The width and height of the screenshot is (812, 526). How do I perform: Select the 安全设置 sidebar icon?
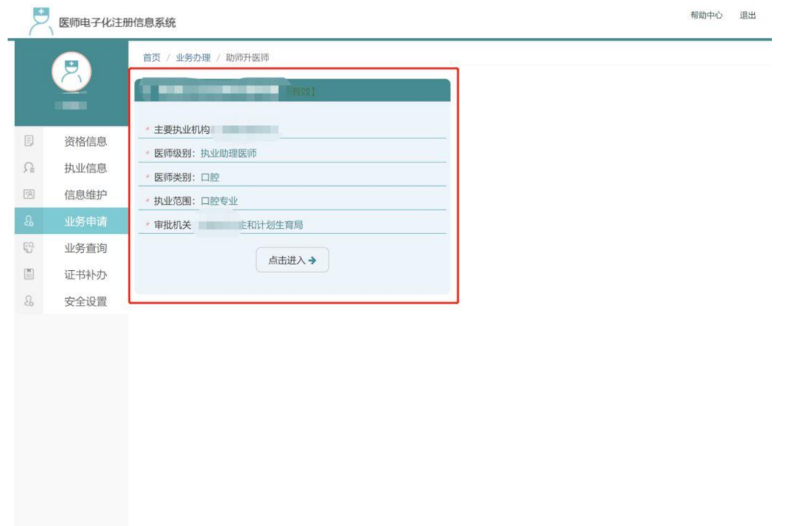click(28, 301)
